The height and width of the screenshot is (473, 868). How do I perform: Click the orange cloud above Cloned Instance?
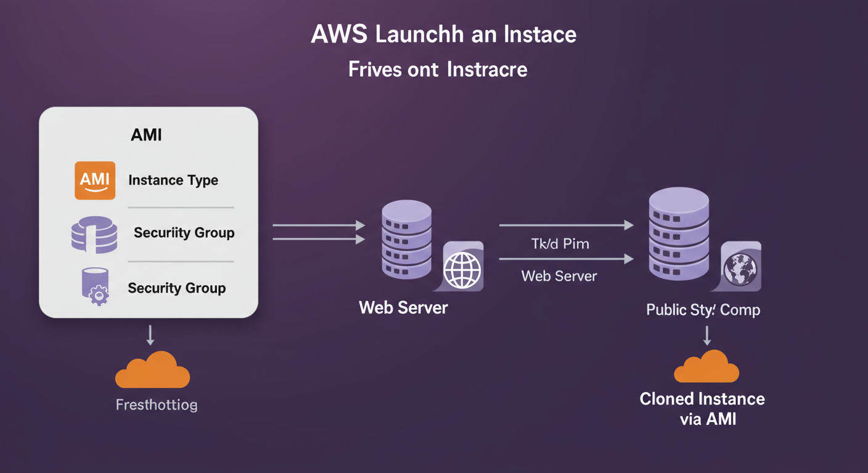[706, 366]
